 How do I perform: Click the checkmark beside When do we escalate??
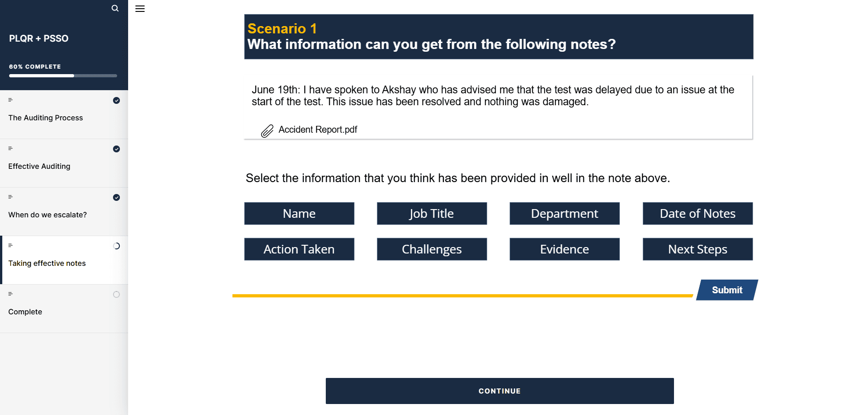tap(116, 197)
